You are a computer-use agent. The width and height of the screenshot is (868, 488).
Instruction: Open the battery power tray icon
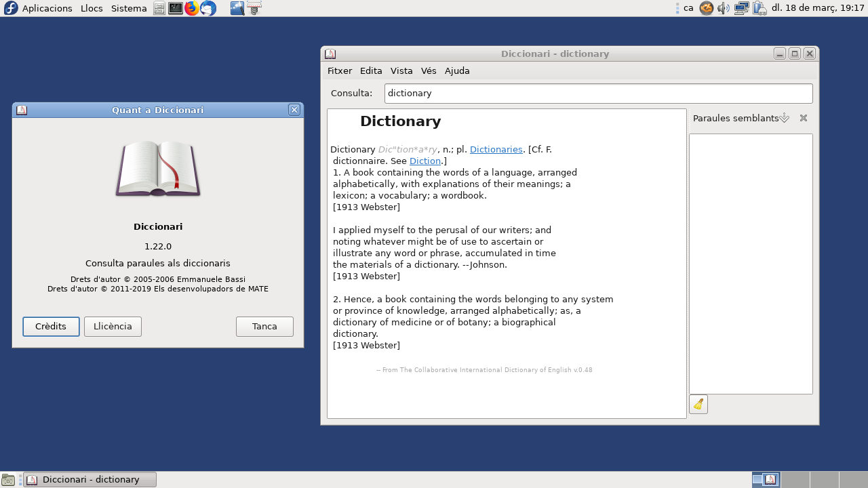tap(759, 8)
